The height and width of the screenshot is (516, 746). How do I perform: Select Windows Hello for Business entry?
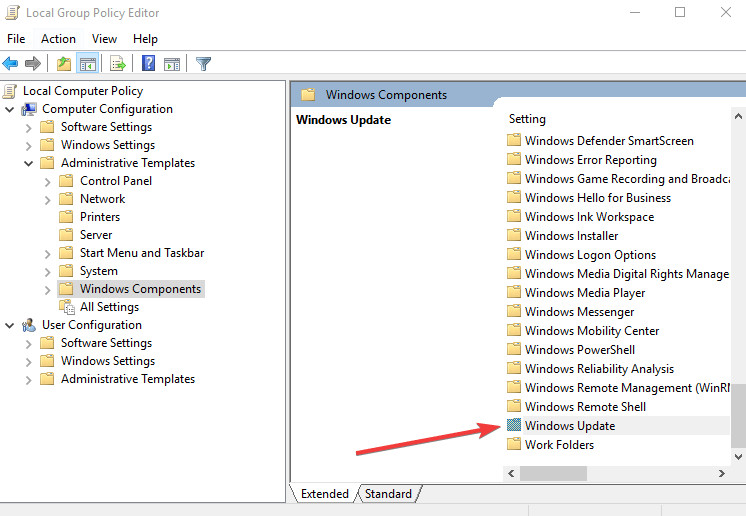click(x=598, y=197)
